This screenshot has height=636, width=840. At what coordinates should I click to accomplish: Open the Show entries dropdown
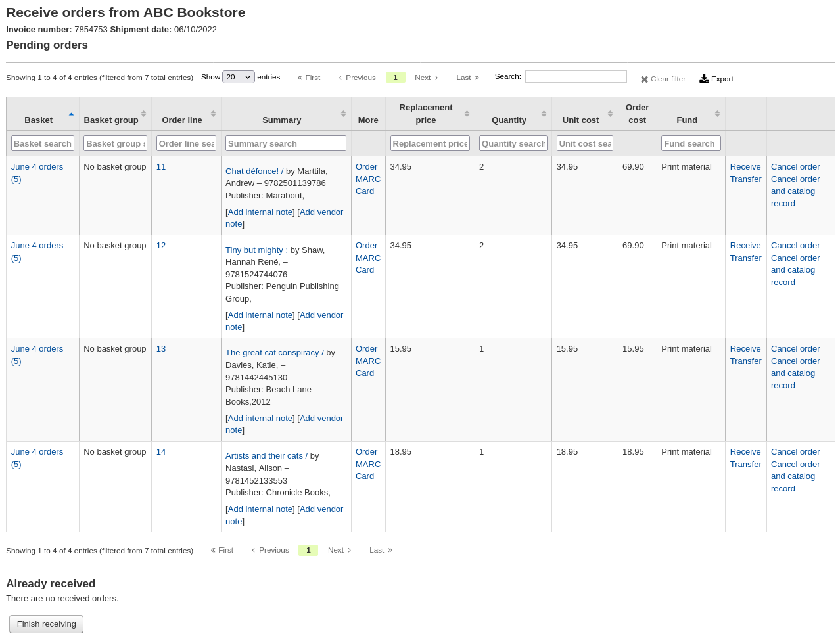(239, 77)
